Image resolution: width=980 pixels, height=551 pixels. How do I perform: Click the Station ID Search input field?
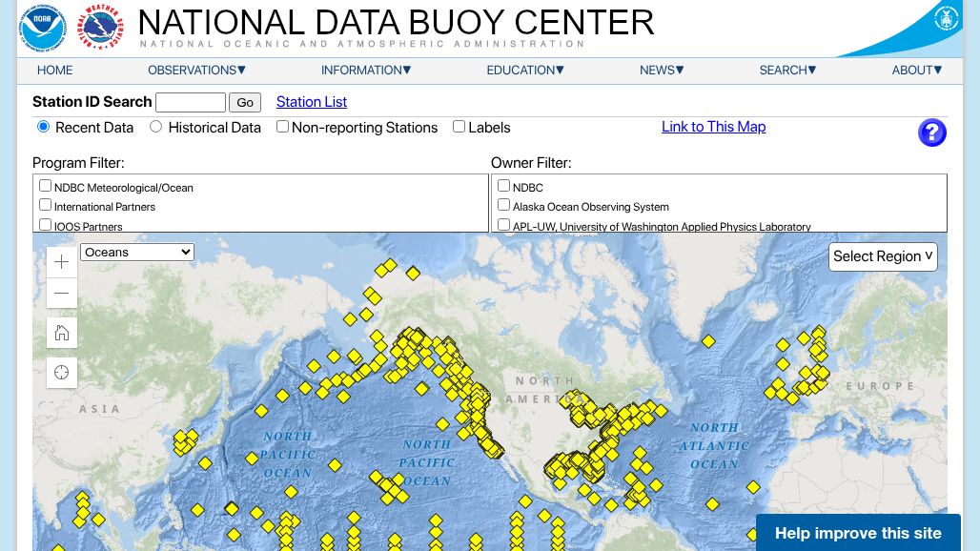pos(191,103)
